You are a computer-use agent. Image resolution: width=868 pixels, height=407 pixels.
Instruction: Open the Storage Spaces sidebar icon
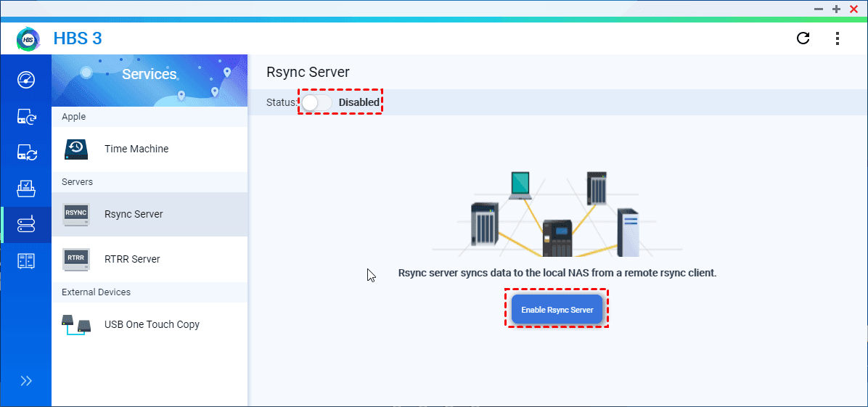(26, 261)
